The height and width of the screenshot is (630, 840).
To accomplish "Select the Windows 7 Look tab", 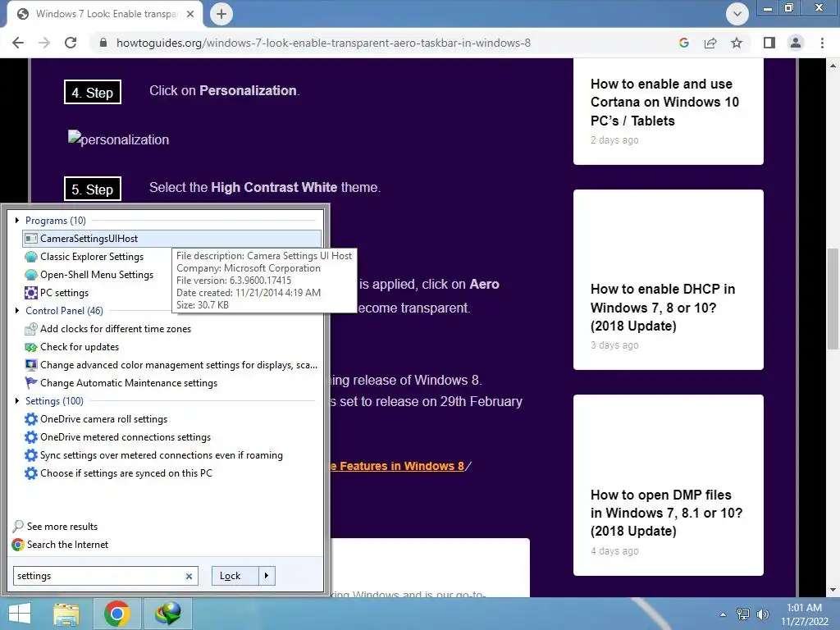I will pyautogui.click(x=106, y=14).
